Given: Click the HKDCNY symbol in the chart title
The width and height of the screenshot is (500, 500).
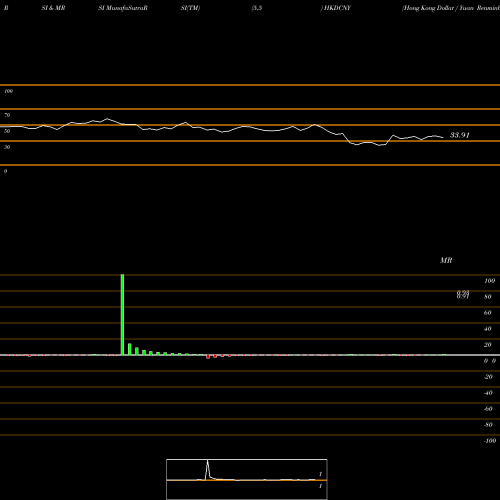Looking at the screenshot, I should point(337,8).
